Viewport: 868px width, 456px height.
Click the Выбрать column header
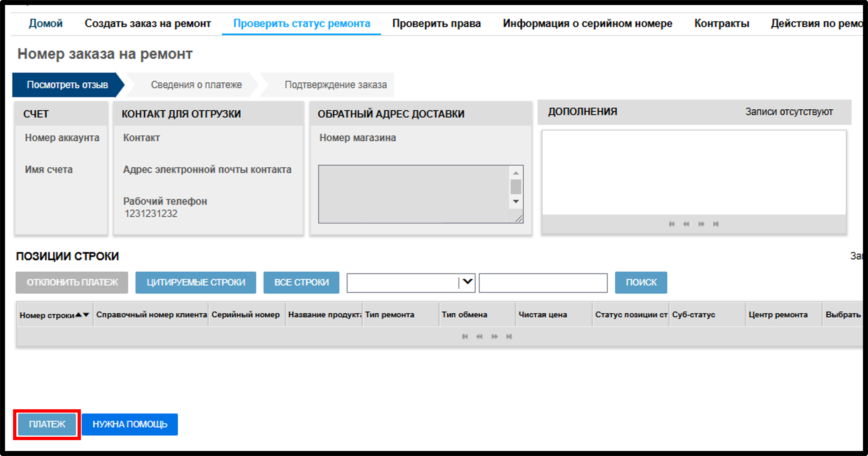coord(843,314)
